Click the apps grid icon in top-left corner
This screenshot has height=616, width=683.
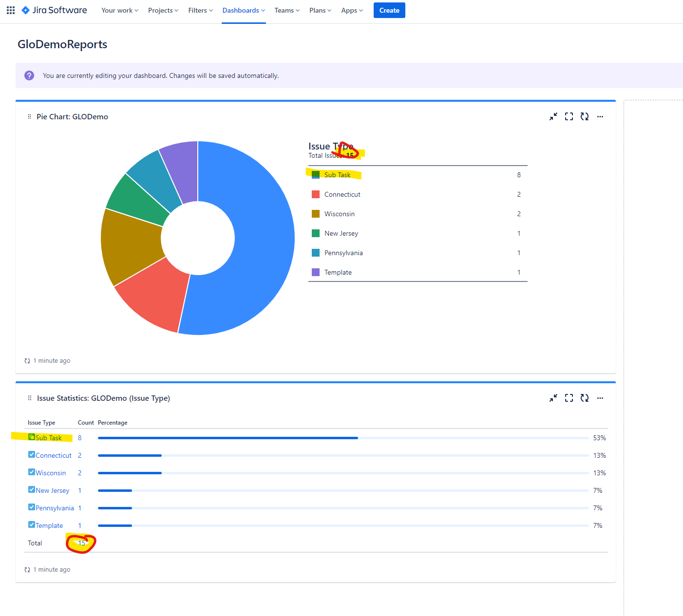tap(10, 10)
